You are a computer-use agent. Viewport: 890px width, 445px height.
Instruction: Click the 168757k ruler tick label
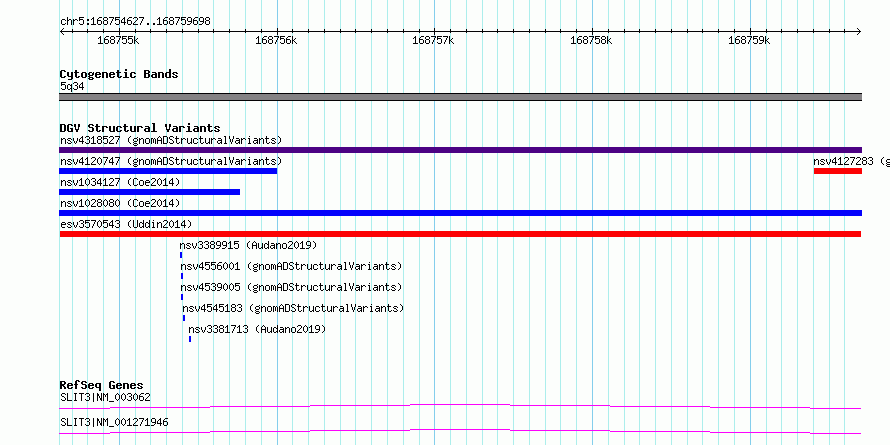433,41
